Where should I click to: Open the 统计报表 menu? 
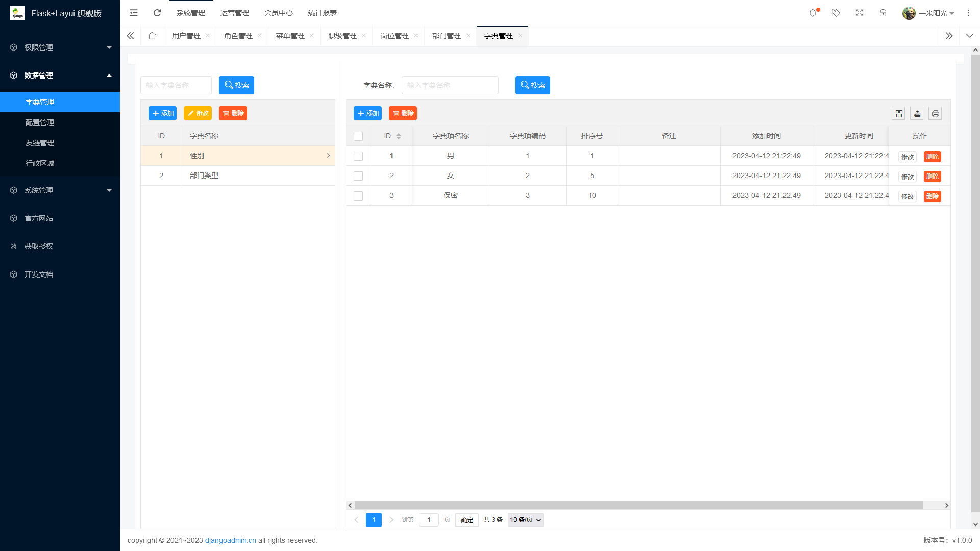pyautogui.click(x=322, y=13)
